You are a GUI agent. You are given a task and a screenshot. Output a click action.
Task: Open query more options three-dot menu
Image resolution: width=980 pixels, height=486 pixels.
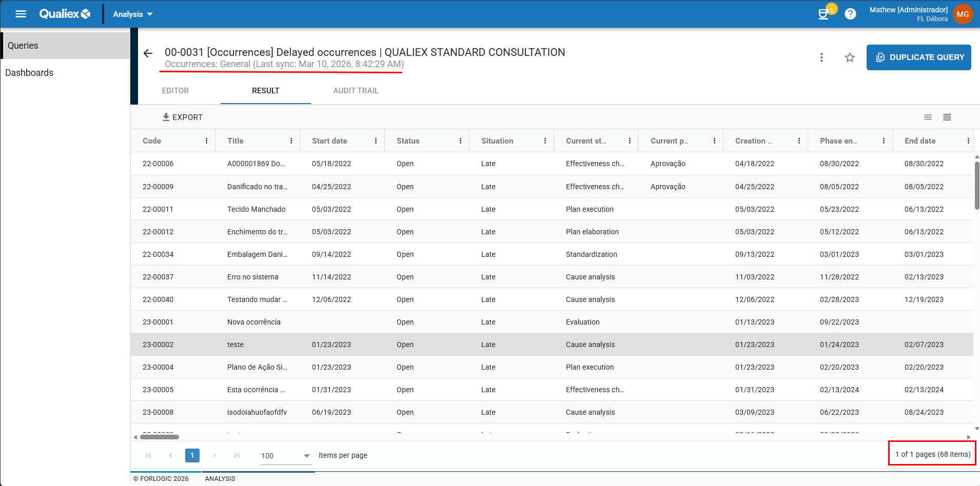[821, 57]
